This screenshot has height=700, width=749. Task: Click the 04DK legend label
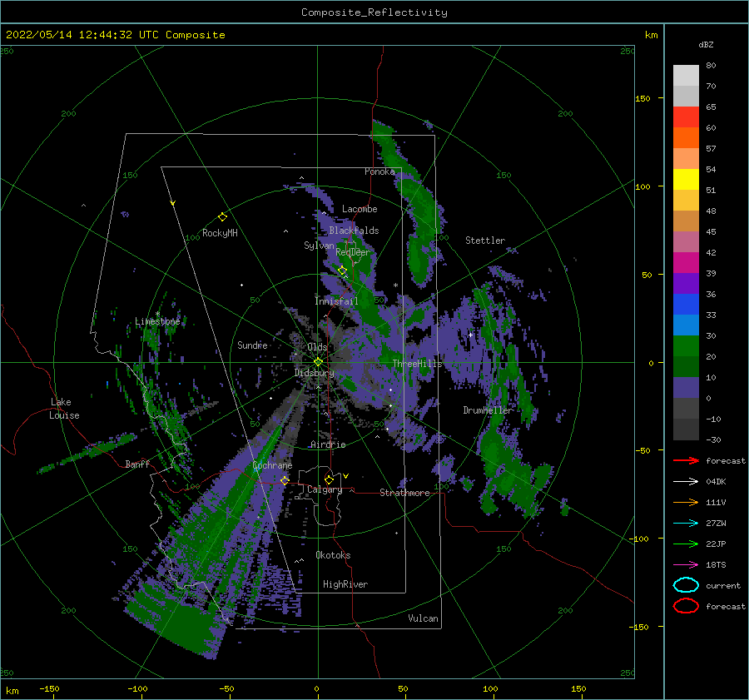click(716, 482)
